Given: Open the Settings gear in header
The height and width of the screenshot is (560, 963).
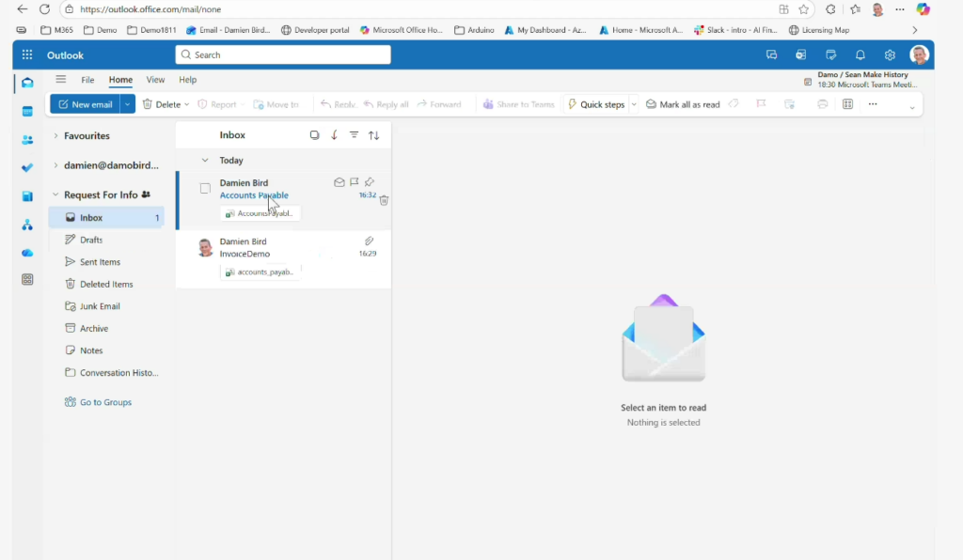Looking at the screenshot, I should pyautogui.click(x=890, y=55).
